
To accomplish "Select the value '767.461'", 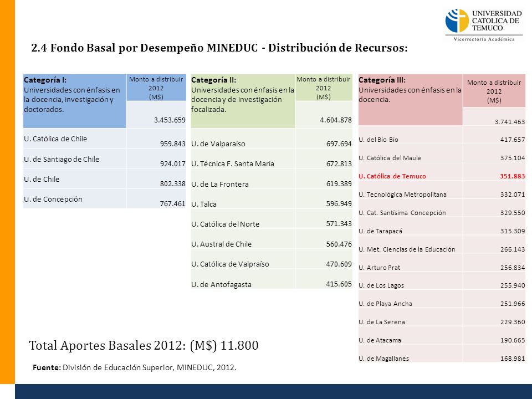I will 173,204.
